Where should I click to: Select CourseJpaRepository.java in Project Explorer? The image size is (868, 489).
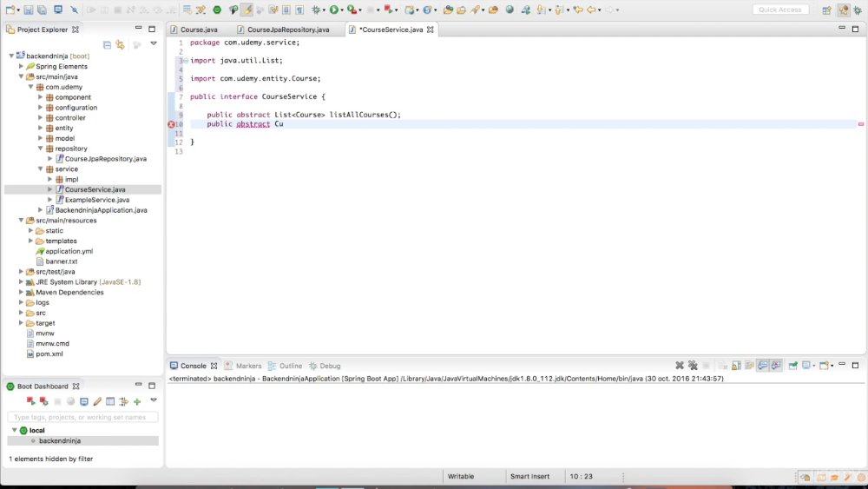(105, 158)
